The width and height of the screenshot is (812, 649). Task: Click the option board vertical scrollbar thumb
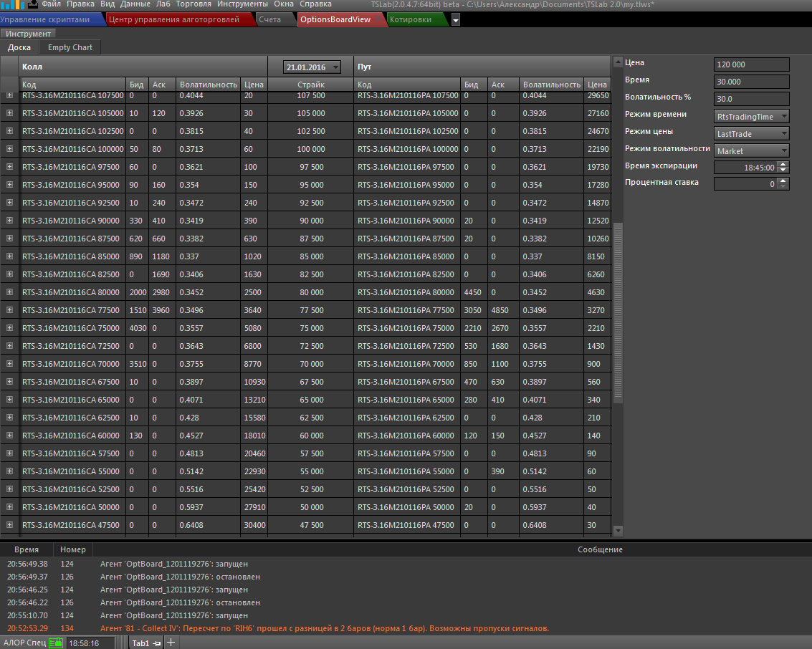pyautogui.click(x=618, y=313)
